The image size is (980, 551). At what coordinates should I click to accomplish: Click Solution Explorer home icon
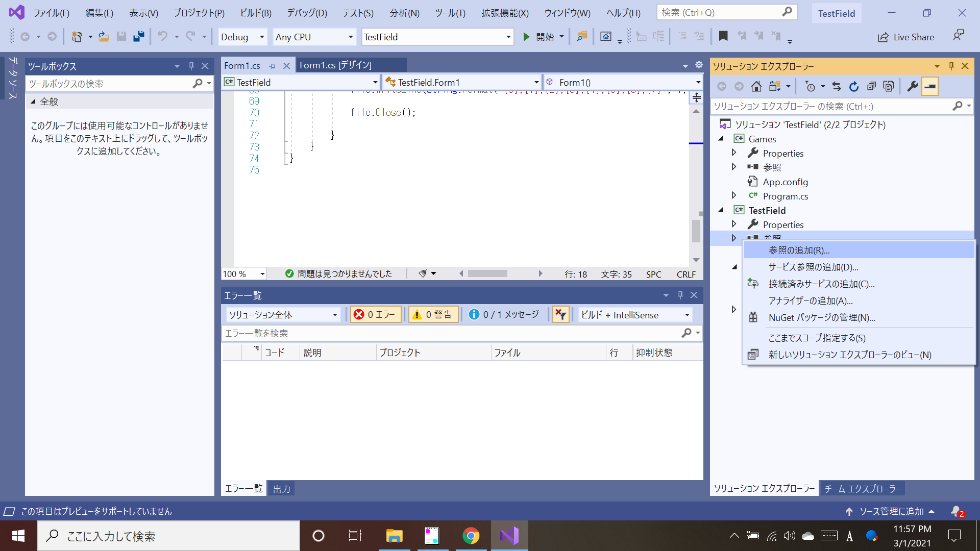pos(756,87)
